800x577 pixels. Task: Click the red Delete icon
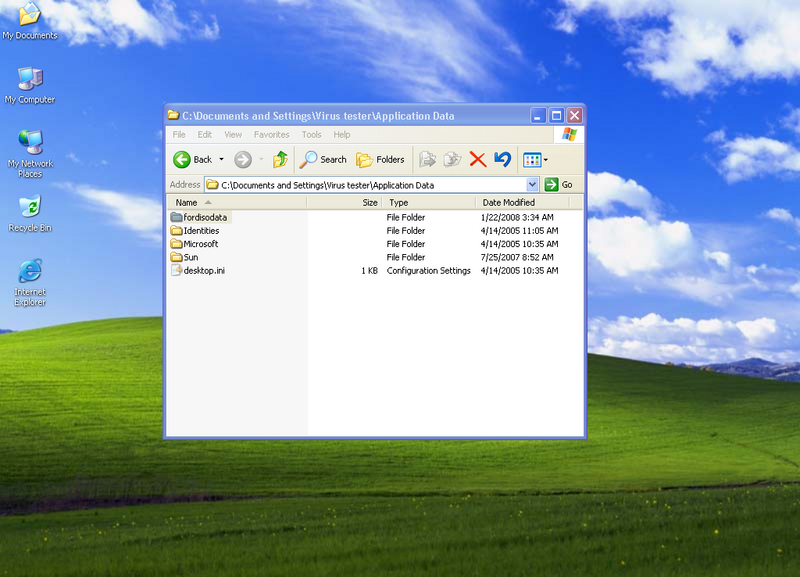478,160
